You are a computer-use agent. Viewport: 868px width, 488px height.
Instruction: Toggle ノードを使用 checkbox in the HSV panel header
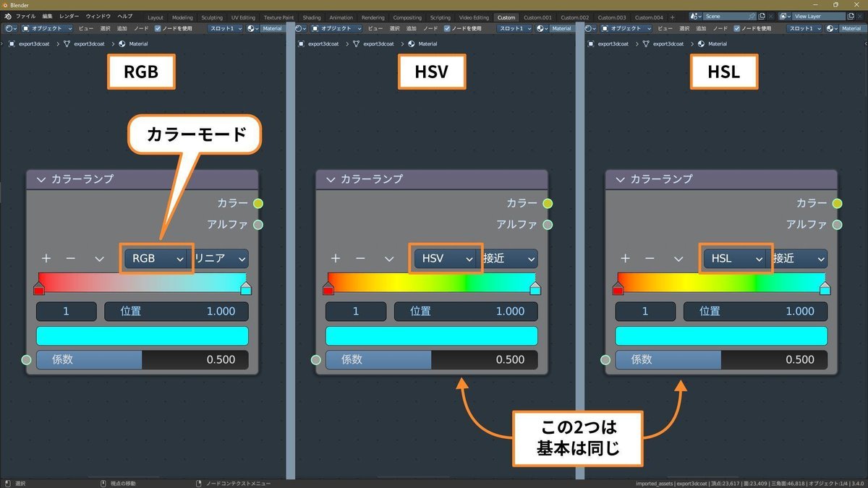(x=447, y=28)
